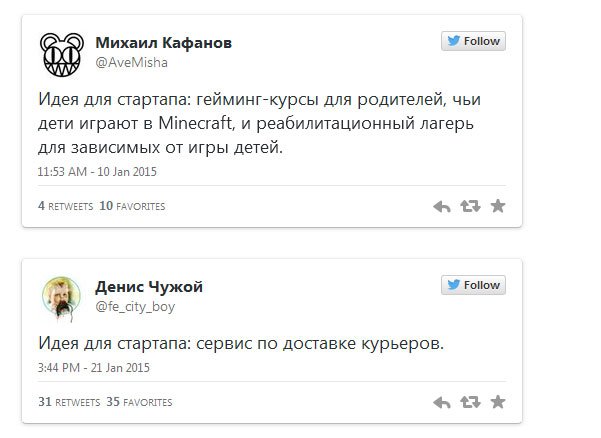View the 31 retweets list
Image resolution: width=601 pixels, height=438 pixels.
pyautogui.click(x=69, y=402)
